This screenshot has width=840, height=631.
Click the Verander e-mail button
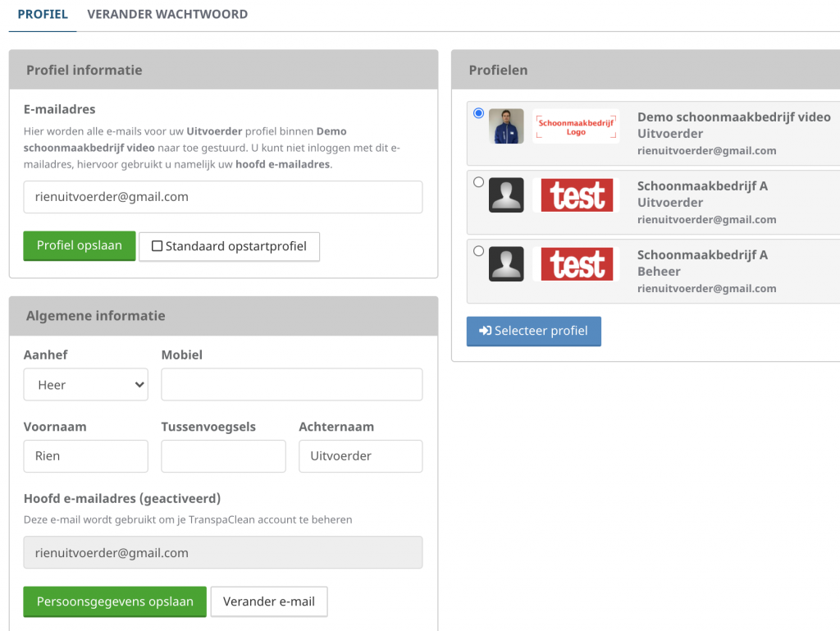269,601
